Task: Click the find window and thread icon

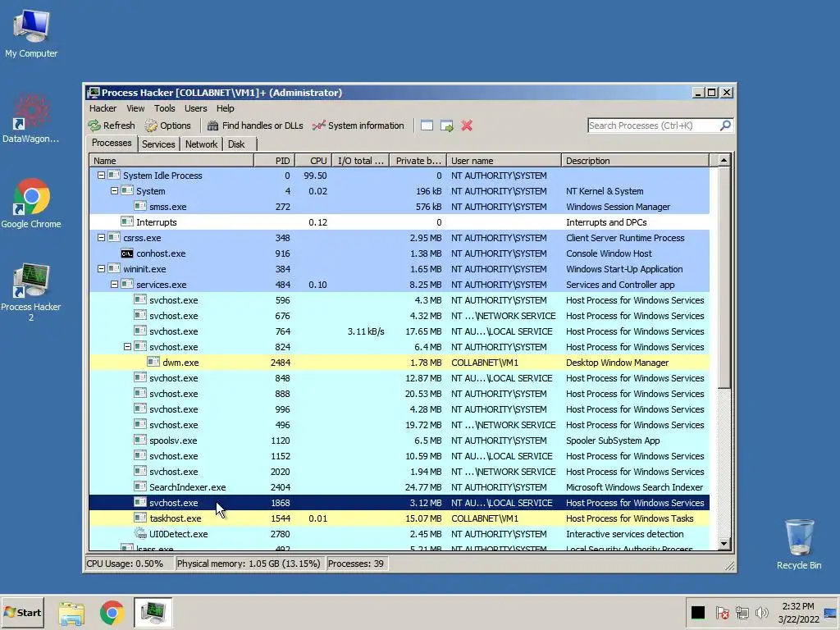Action: coord(447,126)
